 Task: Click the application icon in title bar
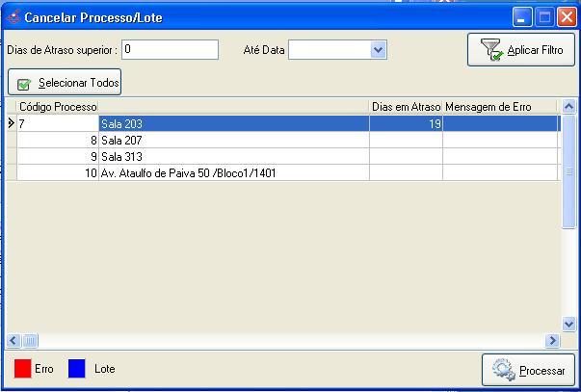coord(13,17)
